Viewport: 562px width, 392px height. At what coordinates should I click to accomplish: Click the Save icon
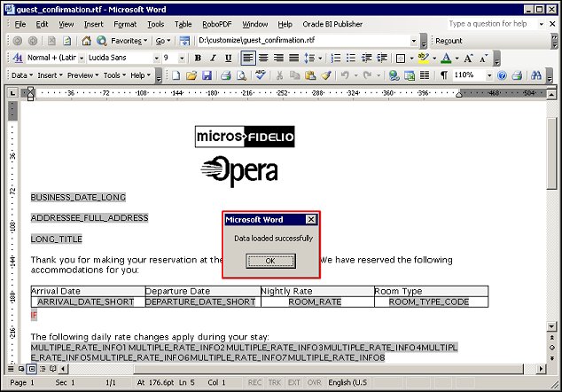point(207,75)
